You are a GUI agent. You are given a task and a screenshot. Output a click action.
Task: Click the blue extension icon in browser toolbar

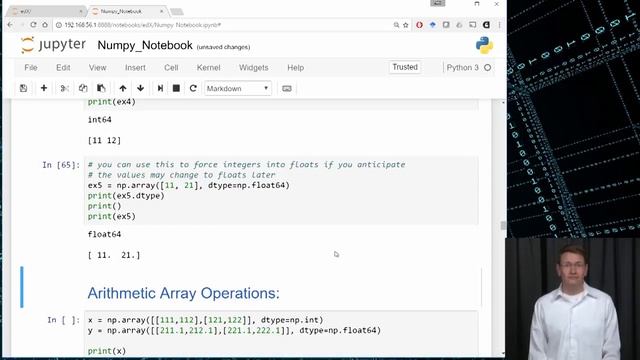point(433,25)
